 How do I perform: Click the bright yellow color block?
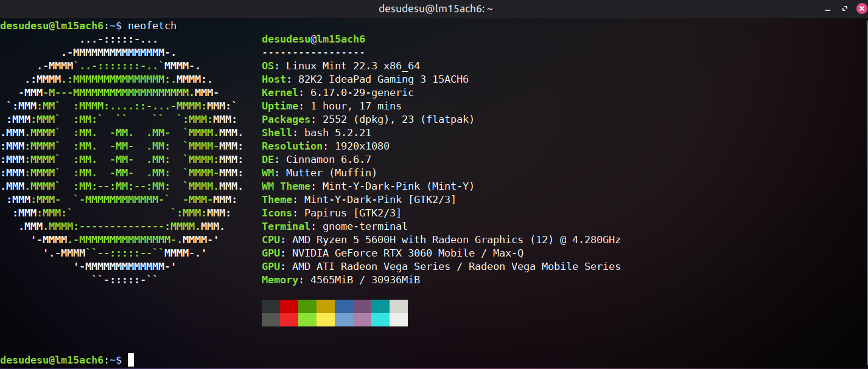point(326,320)
